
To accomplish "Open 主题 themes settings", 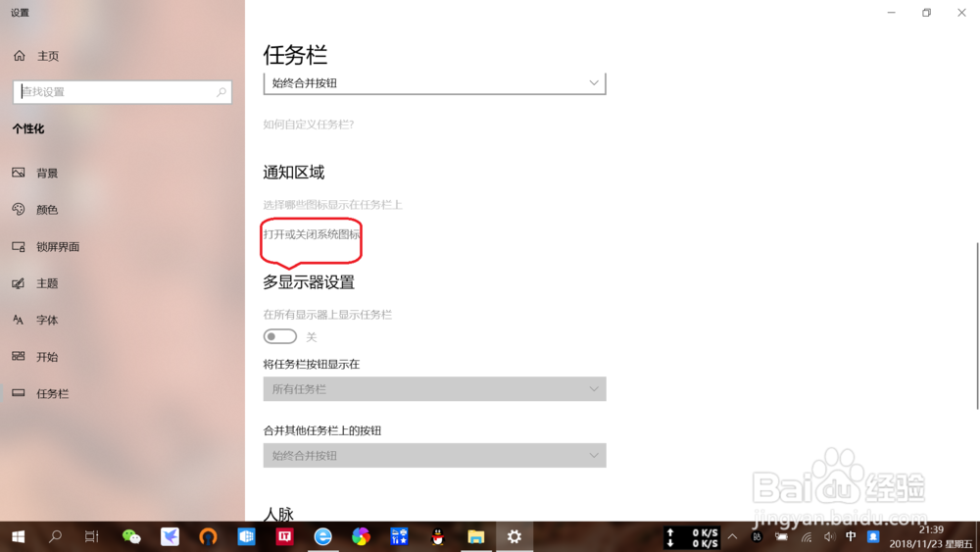I will click(x=35, y=283).
